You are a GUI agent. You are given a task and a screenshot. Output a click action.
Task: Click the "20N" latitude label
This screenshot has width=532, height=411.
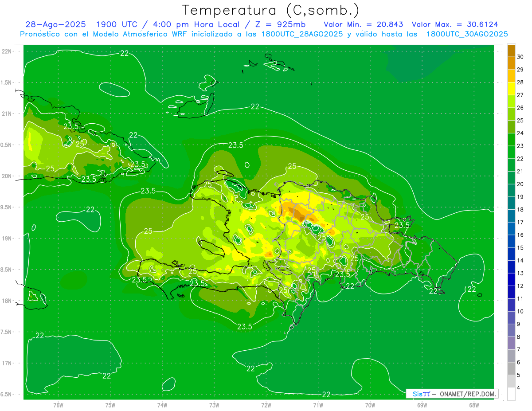pos(8,176)
